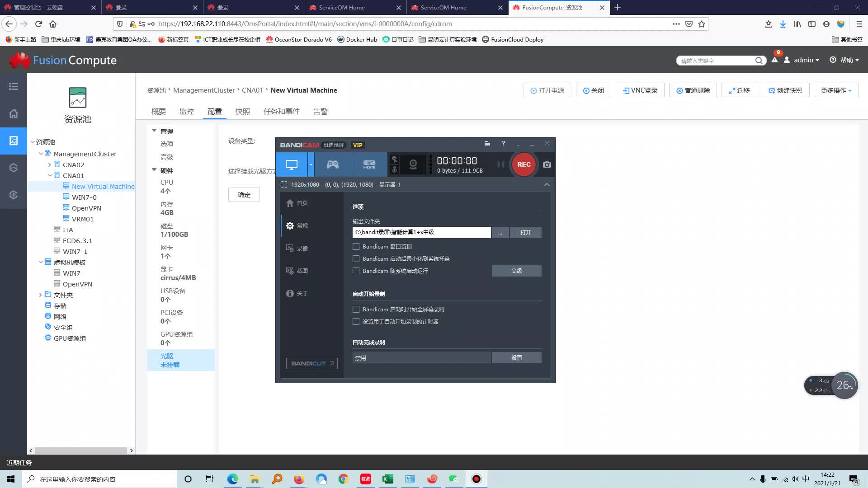The width and height of the screenshot is (868, 488).
Task: Open Firefox hamburger application menu
Action: pyautogui.click(x=859, y=24)
